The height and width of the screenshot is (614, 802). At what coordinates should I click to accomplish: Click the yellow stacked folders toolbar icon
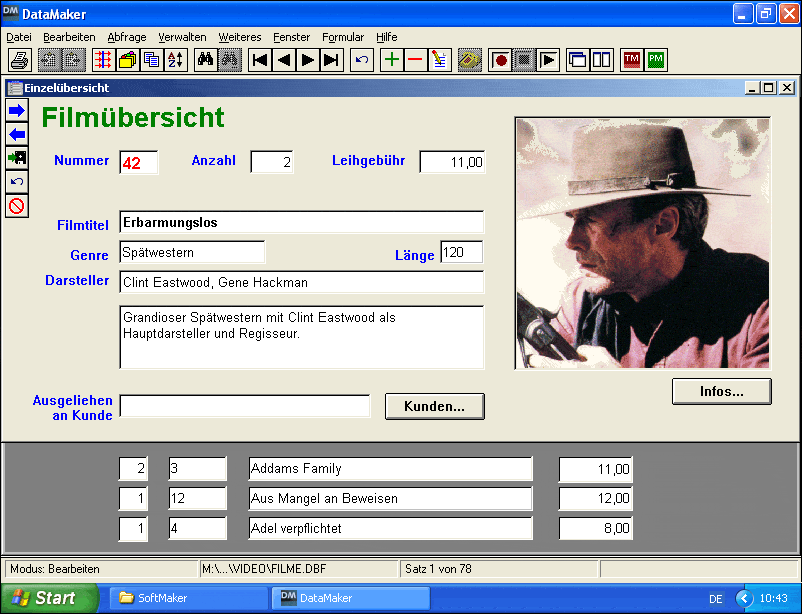click(127, 60)
